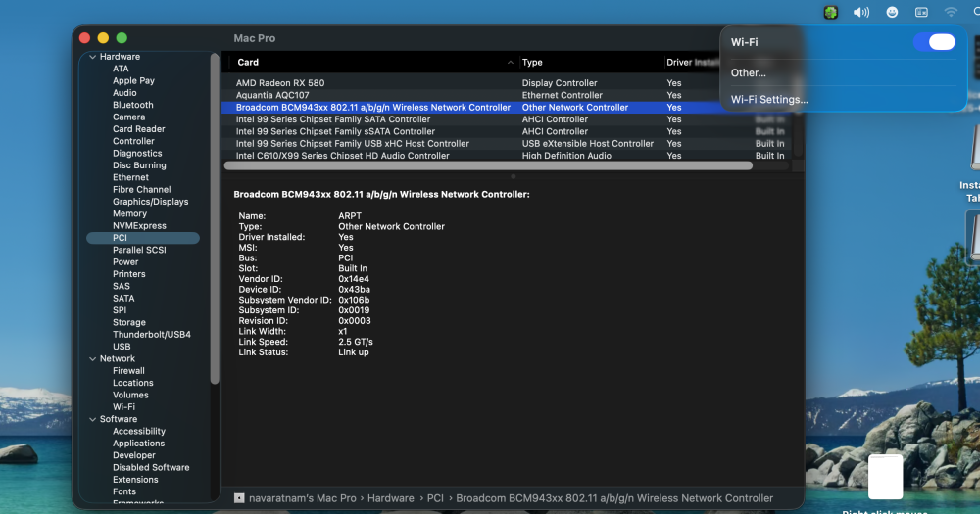Open the green chip menu bar icon
The width and height of the screenshot is (980, 514).
click(831, 12)
